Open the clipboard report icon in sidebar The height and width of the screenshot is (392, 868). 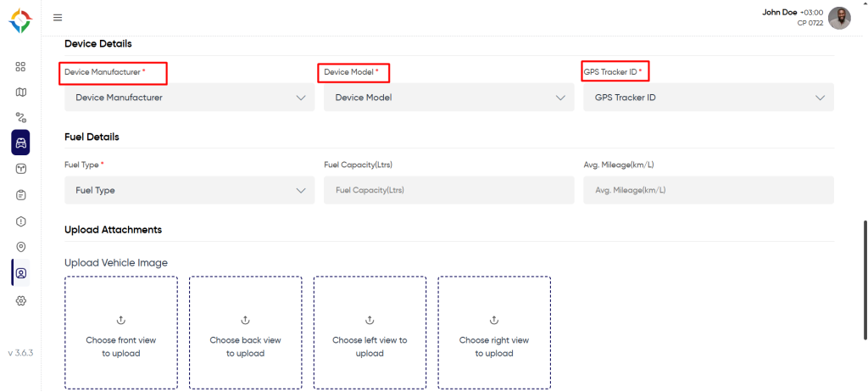pos(20,195)
